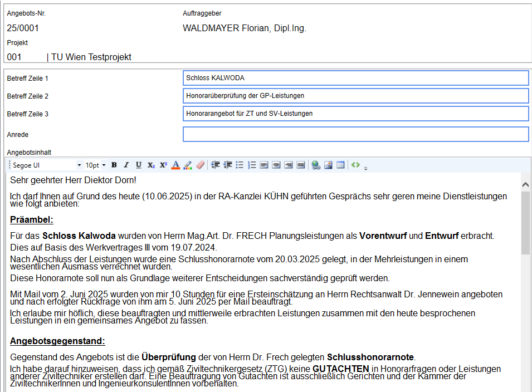Screen dimensions: 532x392
Task: Open the Segoe UI font dropdown
Action: click(x=79, y=165)
